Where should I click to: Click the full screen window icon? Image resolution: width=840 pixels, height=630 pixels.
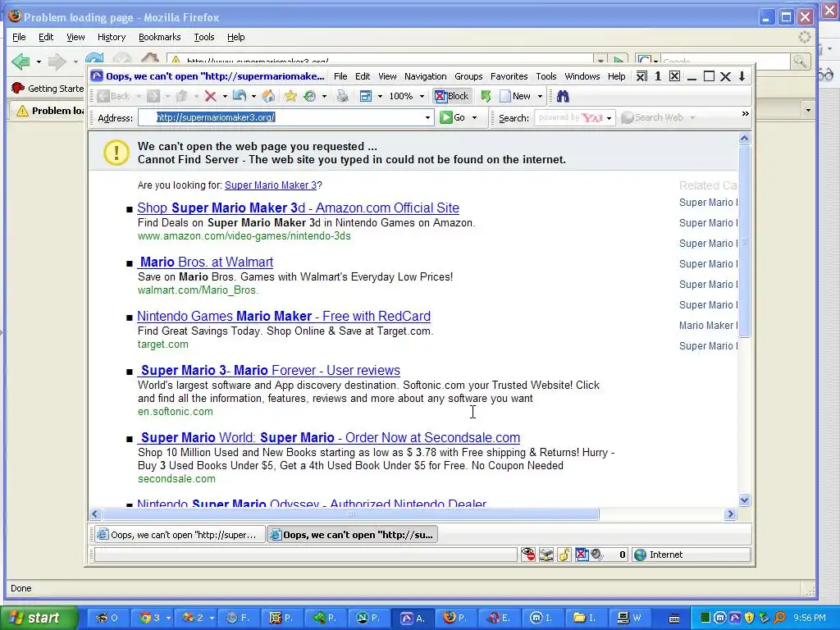point(366,96)
